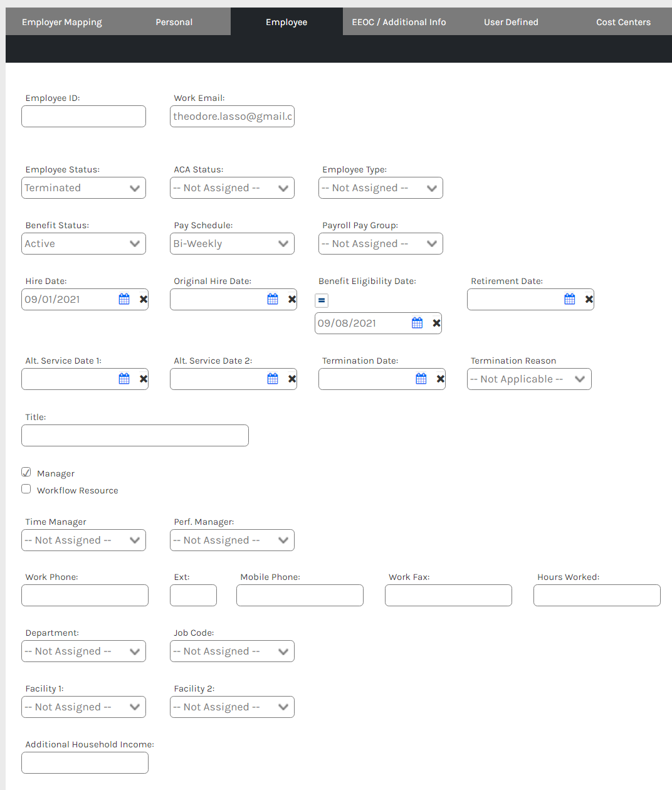Open Alt. Service Date 2 calendar picker
The image size is (672, 790).
pyautogui.click(x=273, y=379)
